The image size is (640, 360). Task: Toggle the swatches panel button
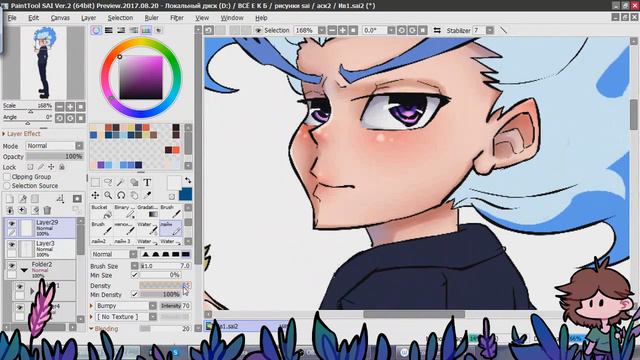(146, 30)
